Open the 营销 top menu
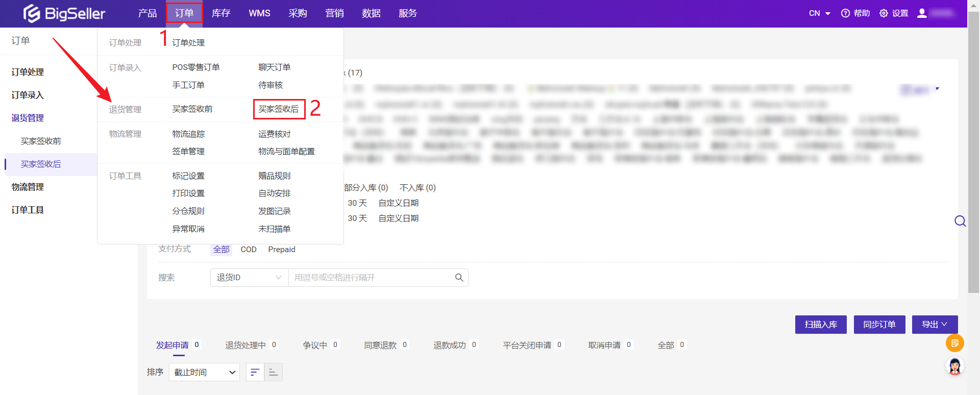Viewport: 980px width, 395px height. pos(334,13)
